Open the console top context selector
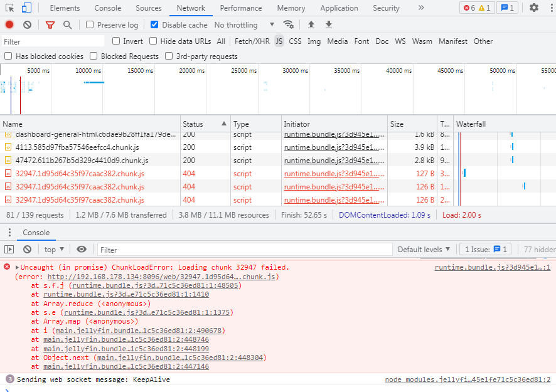Screen dimensions: 556x392 click(x=55, y=250)
